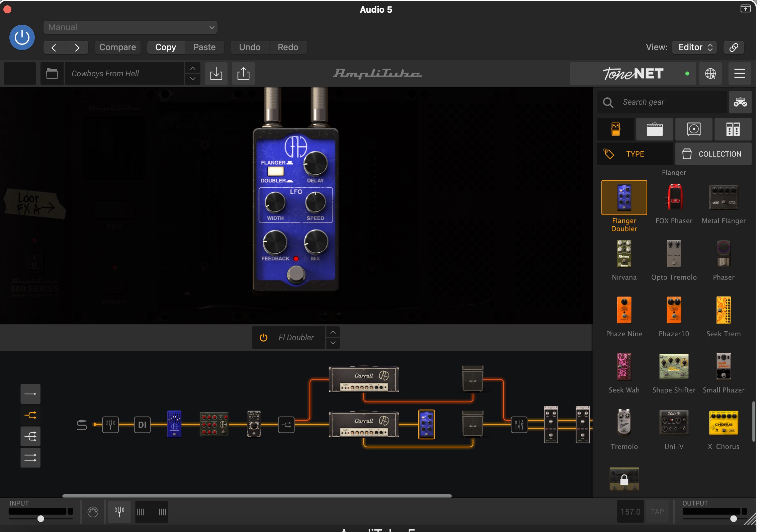757x532 pixels.
Task: Select the Metal Flanger pedal
Action: click(x=724, y=197)
